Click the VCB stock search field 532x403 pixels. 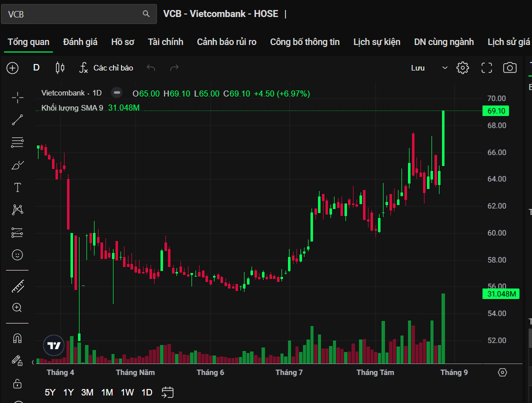click(x=78, y=14)
